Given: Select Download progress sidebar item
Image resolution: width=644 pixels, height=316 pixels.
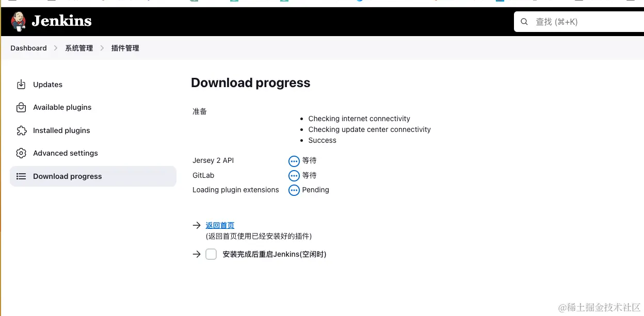Looking at the screenshot, I should point(93,176).
